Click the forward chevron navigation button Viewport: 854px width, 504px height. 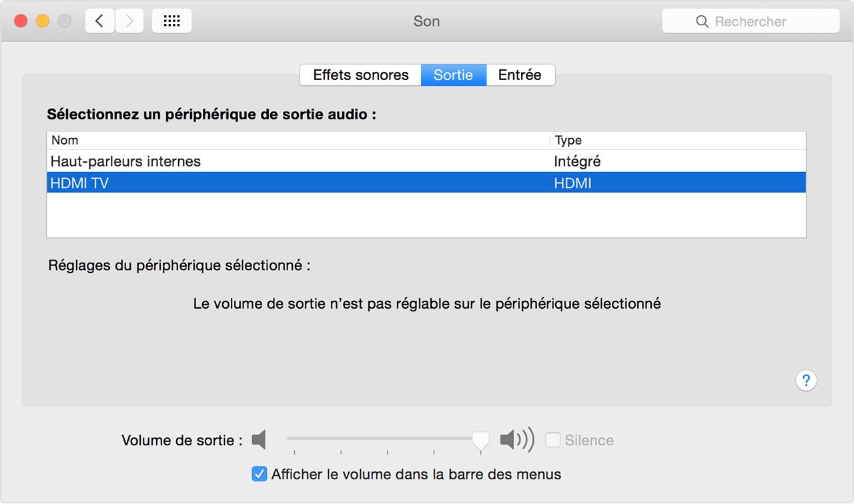[129, 21]
